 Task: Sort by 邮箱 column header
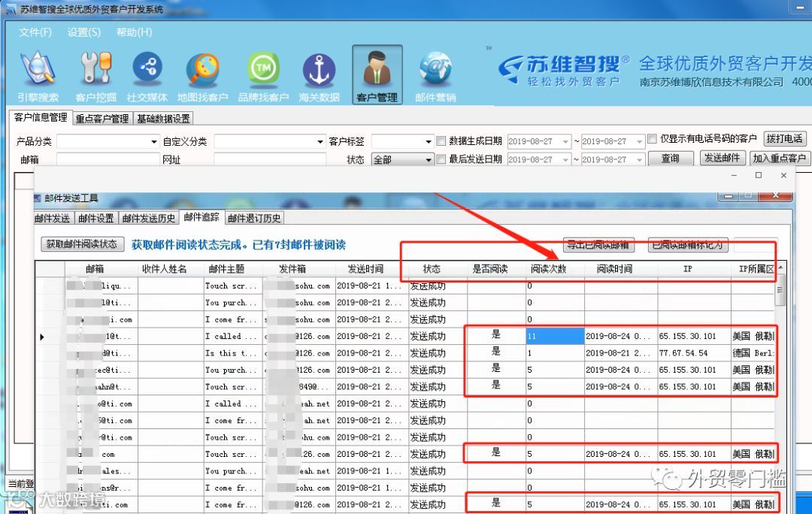95,268
